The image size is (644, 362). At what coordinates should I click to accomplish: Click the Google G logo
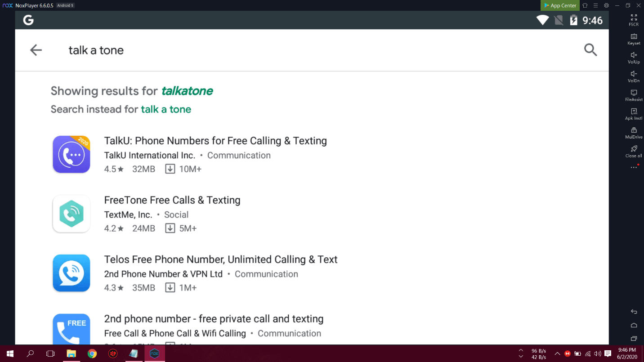coord(28,20)
